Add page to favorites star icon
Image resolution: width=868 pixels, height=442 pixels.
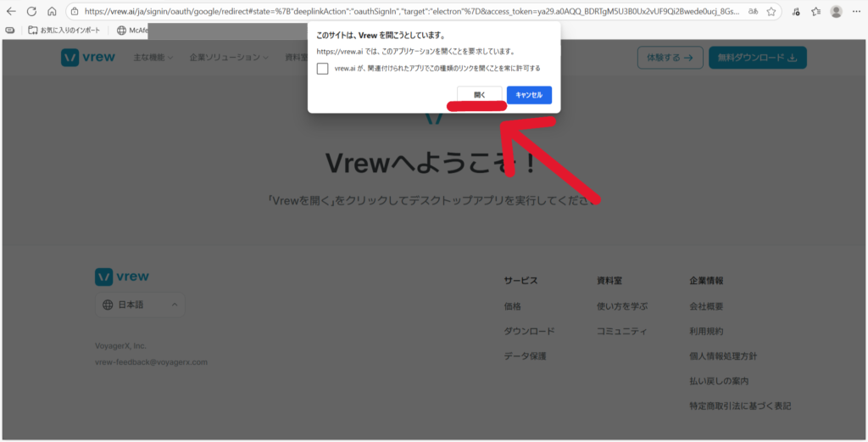771,12
